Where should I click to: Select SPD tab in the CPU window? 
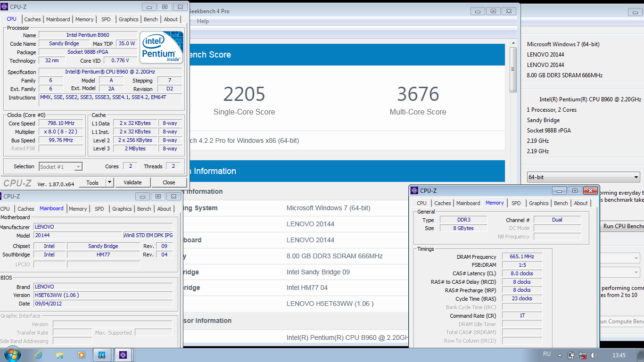[x=106, y=19]
